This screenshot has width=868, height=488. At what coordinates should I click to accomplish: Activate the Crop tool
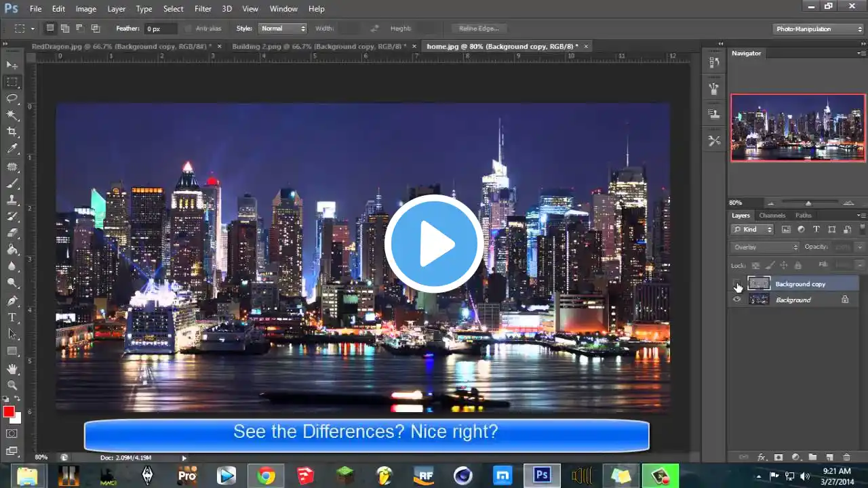tap(12, 132)
